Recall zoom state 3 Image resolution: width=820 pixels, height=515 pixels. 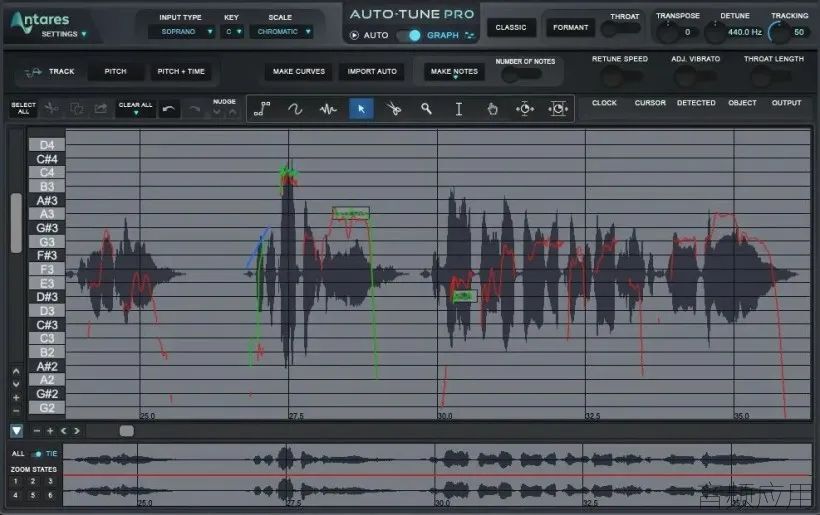point(50,481)
